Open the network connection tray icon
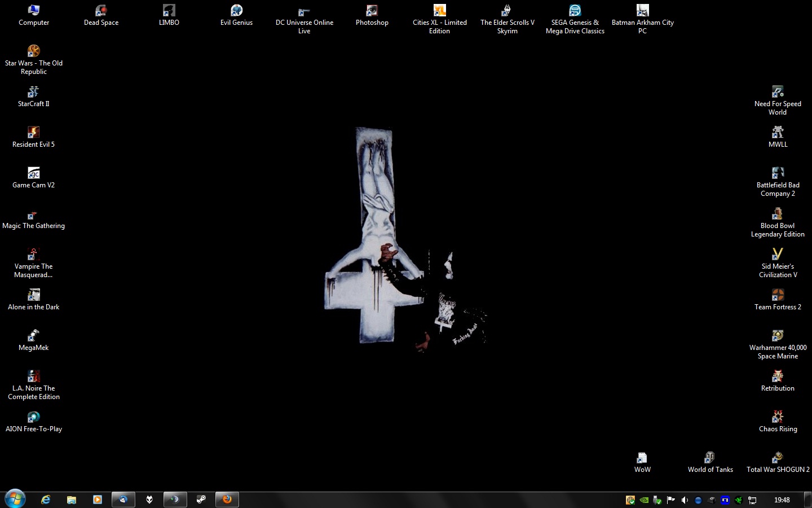812x508 pixels. [x=752, y=500]
